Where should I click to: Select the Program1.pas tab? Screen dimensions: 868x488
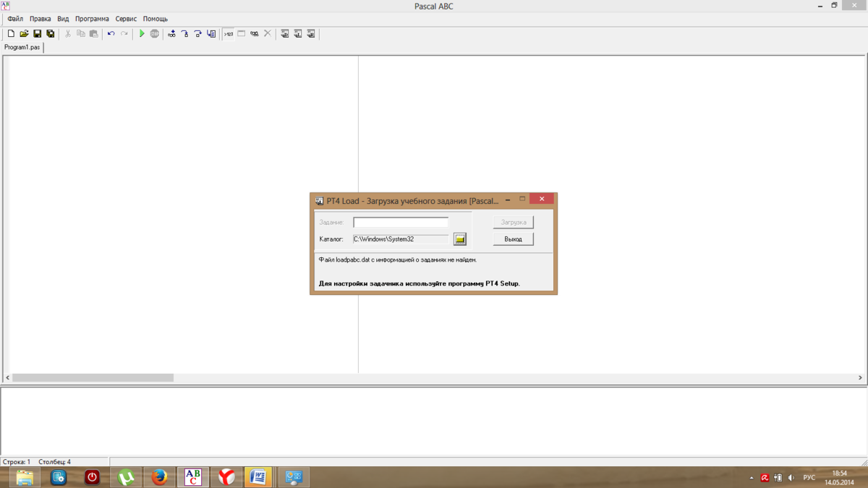point(22,48)
